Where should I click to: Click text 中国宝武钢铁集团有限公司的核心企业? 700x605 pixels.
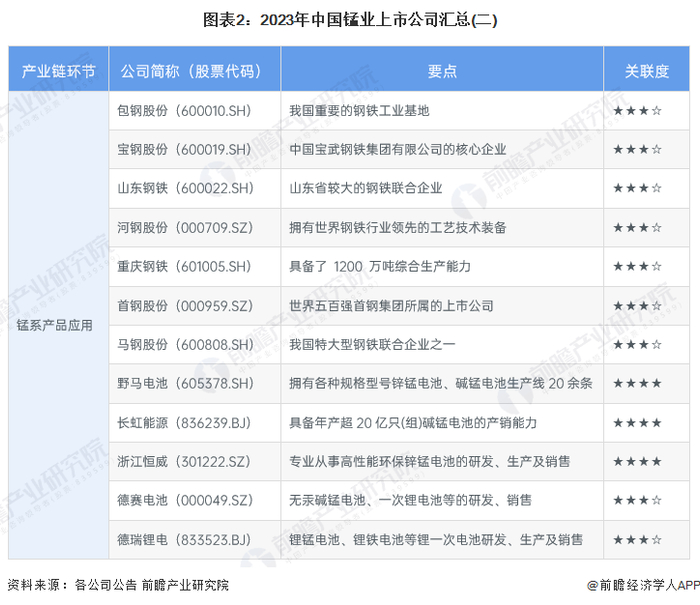tap(398, 150)
